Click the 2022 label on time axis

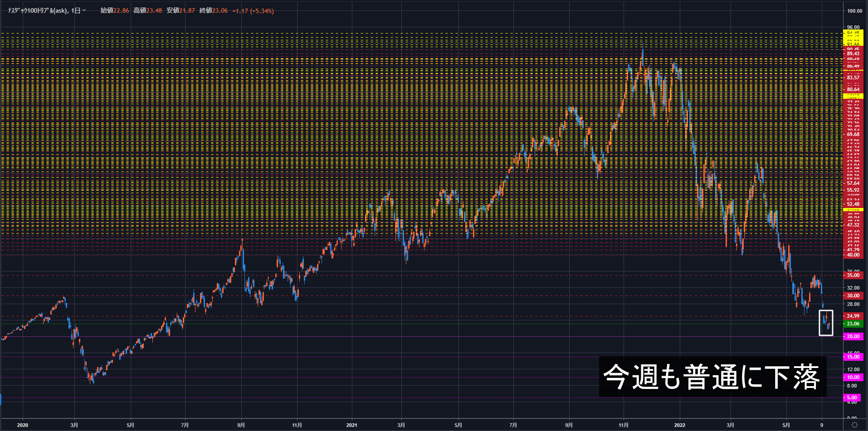[679, 425]
